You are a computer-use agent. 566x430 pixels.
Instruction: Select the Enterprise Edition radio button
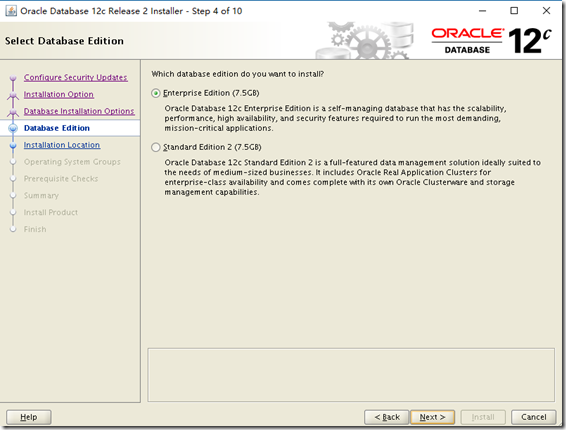click(156, 93)
